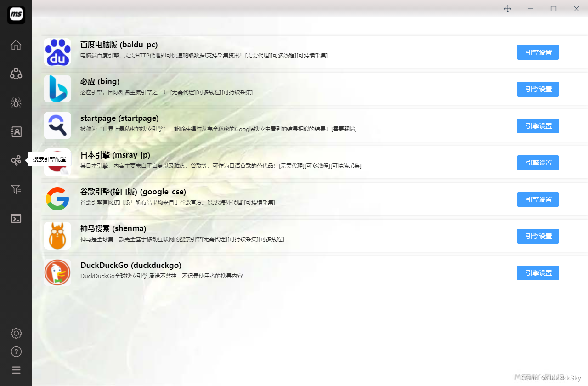Click the baidu description starting 电脑端百度引擎

[204, 56]
